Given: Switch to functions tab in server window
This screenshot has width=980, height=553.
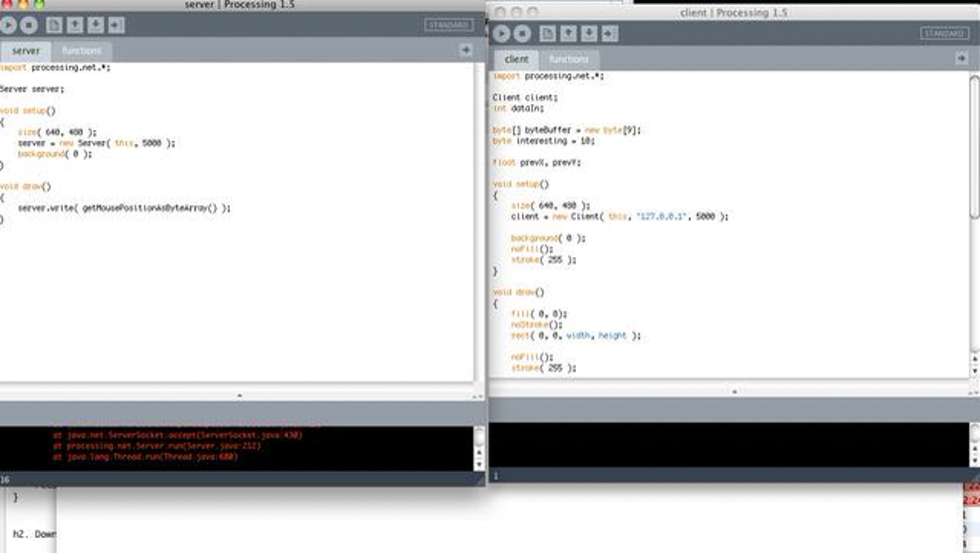Looking at the screenshot, I should coord(82,51).
